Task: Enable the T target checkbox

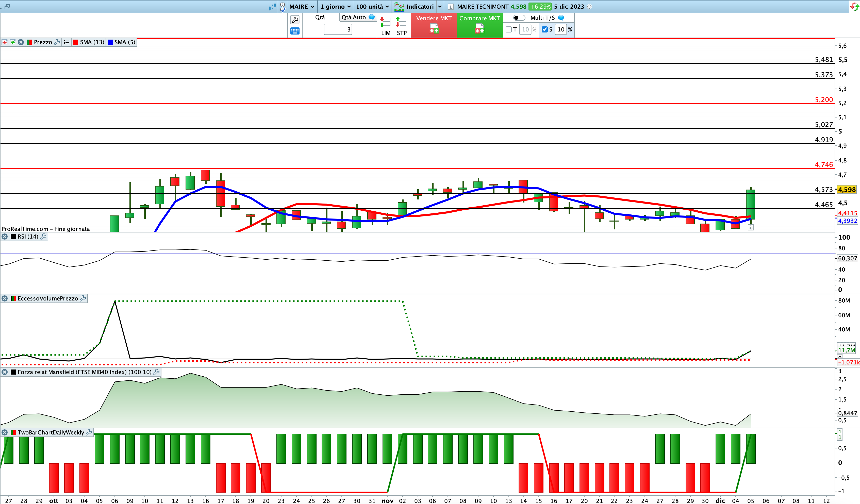Action: click(508, 29)
